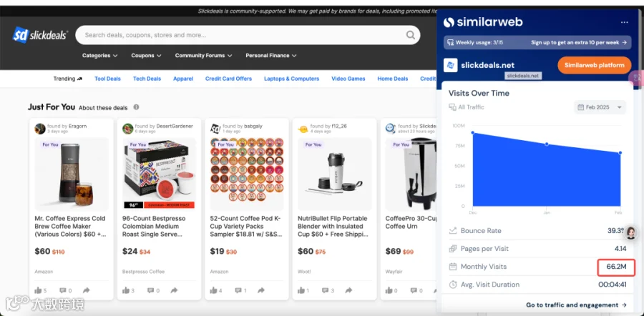
Task: Click the slickdeals.net favicon in Similarweb
Action: click(451, 65)
